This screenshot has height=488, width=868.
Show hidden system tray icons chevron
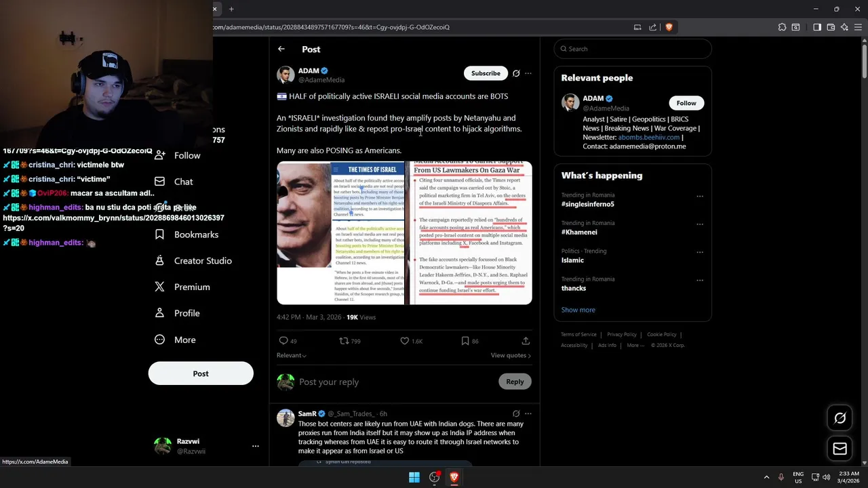pos(766,477)
